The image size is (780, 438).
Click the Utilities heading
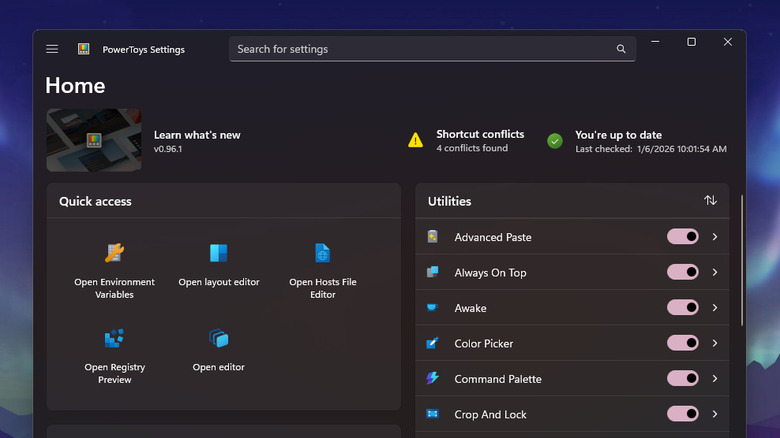pyautogui.click(x=449, y=201)
